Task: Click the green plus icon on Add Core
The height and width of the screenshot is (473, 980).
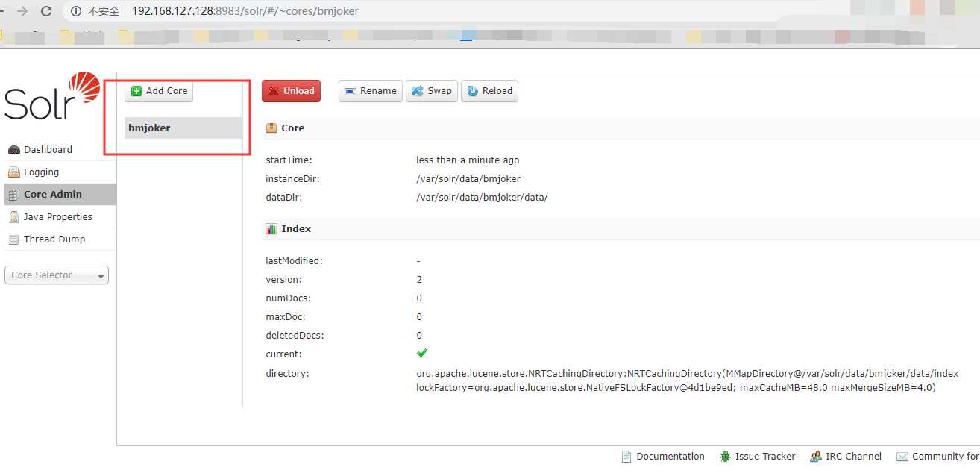Action: click(136, 91)
